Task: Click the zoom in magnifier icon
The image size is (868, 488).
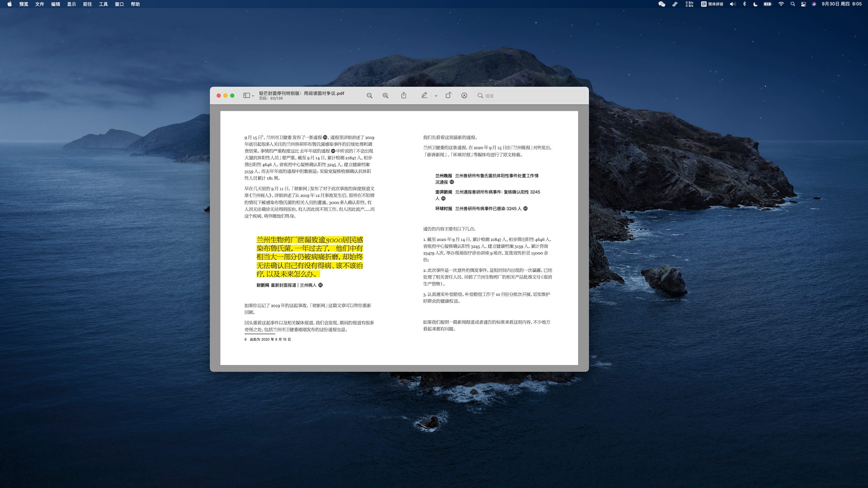Action: (x=386, y=96)
